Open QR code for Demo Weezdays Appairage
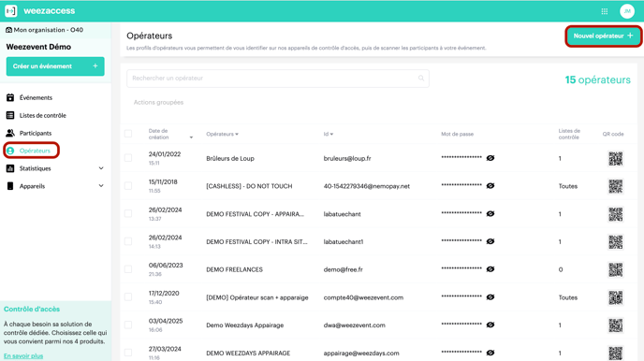The image size is (644, 361). (615, 325)
